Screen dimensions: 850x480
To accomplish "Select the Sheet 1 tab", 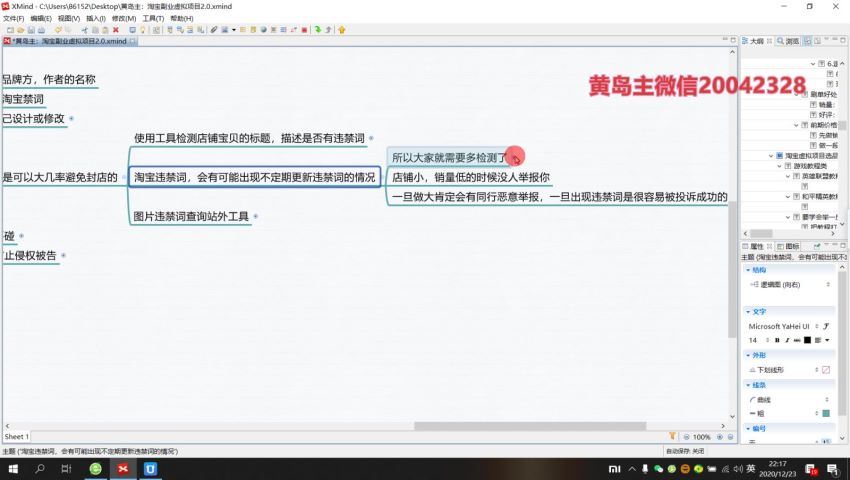I will point(16,437).
